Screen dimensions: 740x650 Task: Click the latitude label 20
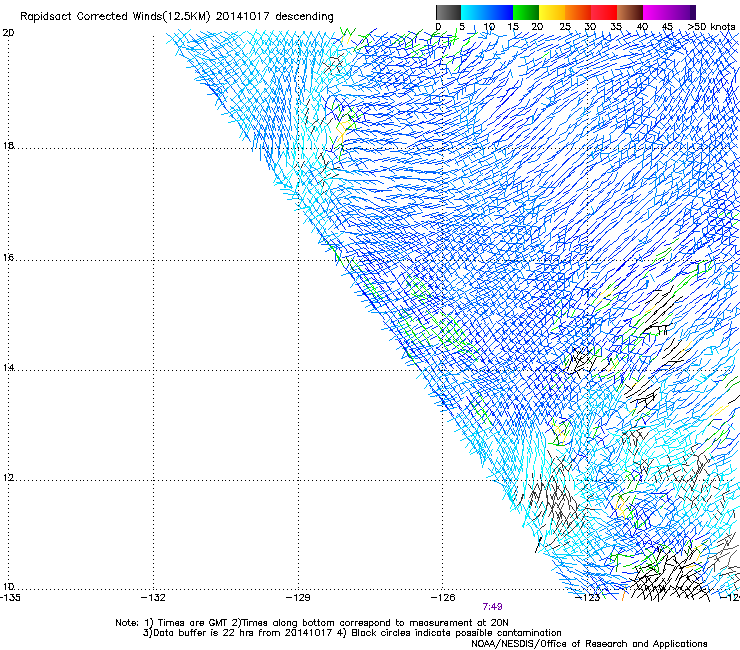tap(8, 33)
